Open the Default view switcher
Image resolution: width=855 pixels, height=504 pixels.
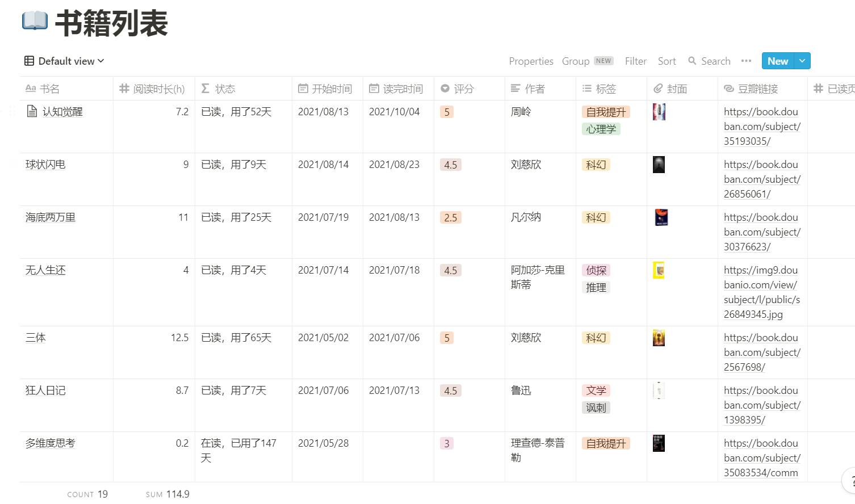pyautogui.click(x=64, y=61)
